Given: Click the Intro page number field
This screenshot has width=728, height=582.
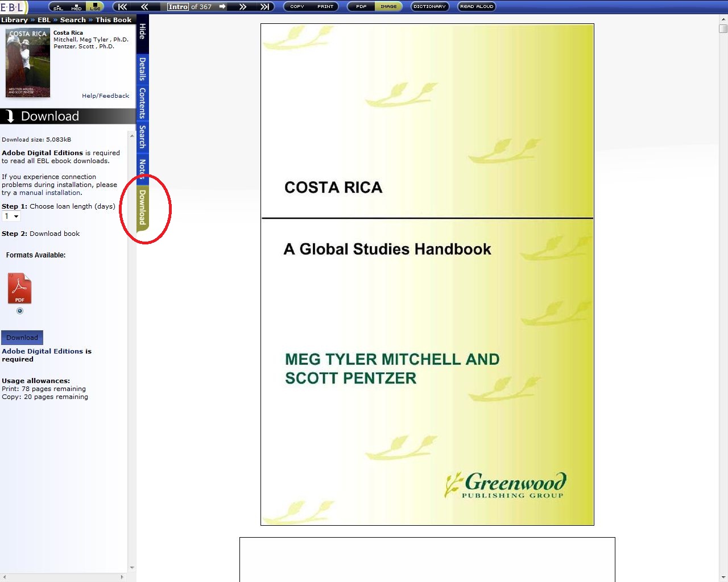Looking at the screenshot, I should 178,7.
